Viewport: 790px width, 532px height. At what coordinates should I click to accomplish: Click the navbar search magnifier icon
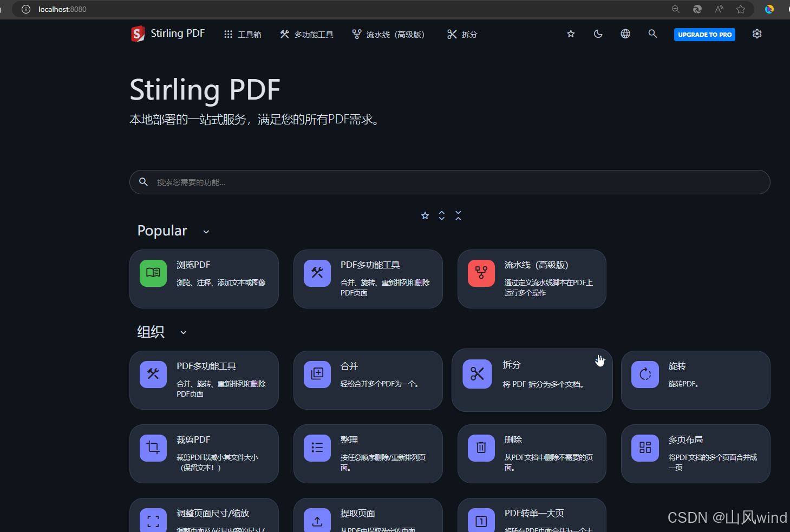[652, 34]
